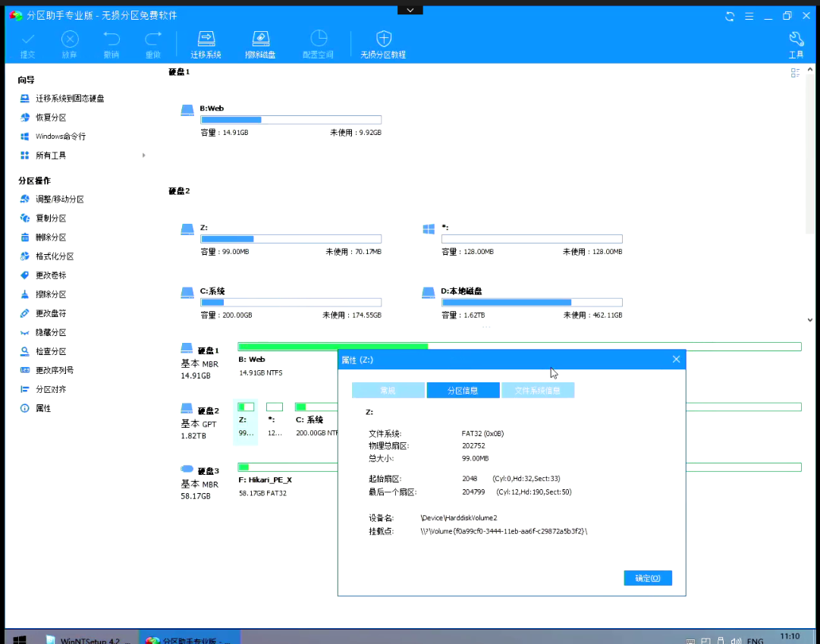Switch to the 常规 tab in properties
820x644 pixels.
coord(388,391)
